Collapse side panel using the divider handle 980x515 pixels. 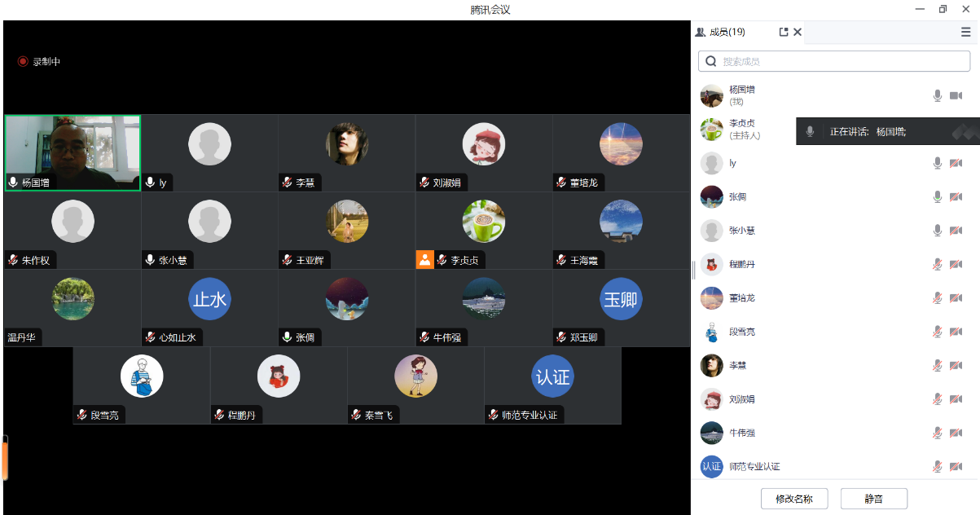pos(693,270)
